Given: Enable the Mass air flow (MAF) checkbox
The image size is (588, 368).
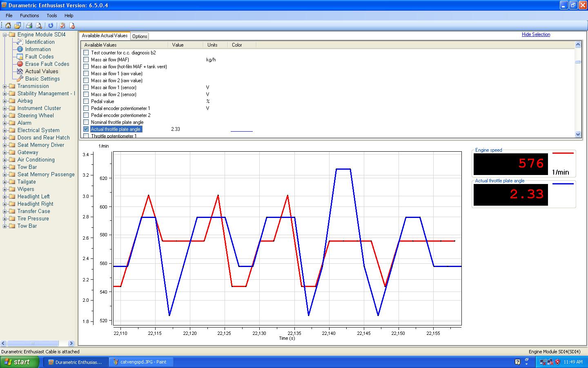Looking at the screenshot, I should pyautogui.click(x=86, y=60).
